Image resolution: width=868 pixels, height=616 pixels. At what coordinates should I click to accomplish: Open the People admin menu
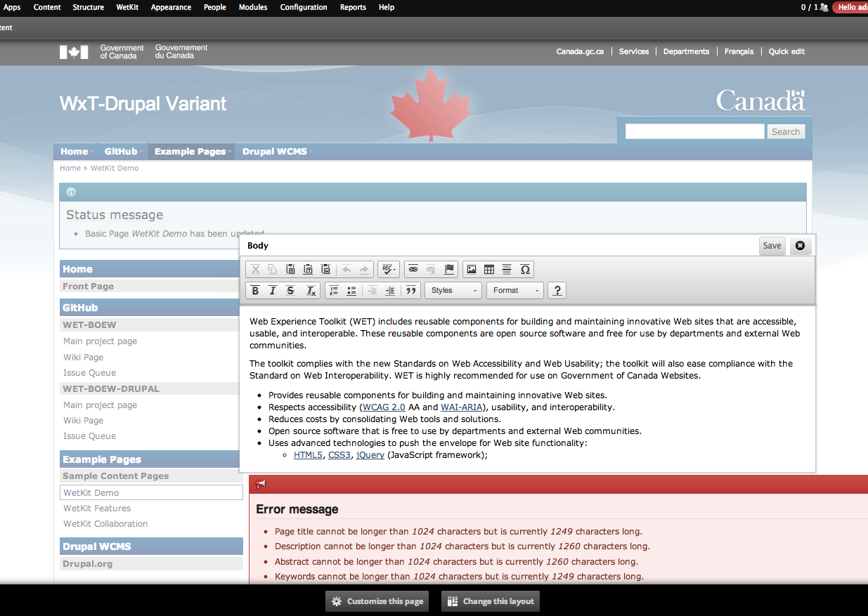coord(215,7)
